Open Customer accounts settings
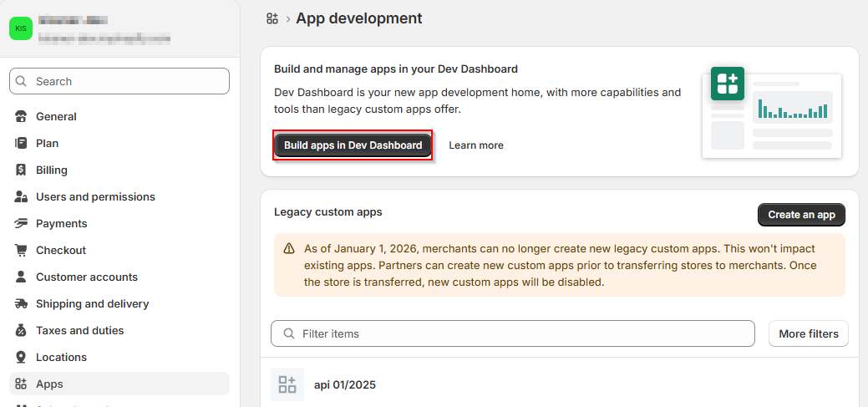The width and height of the screenshot is (868, 407). (x=119, y=277)
